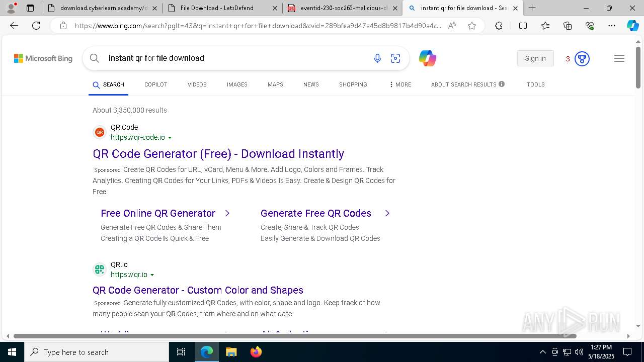Viewport: 644px width, 362px height.
Task: Open Read aloud icon in address bar
Action: [x=452, y=26]
